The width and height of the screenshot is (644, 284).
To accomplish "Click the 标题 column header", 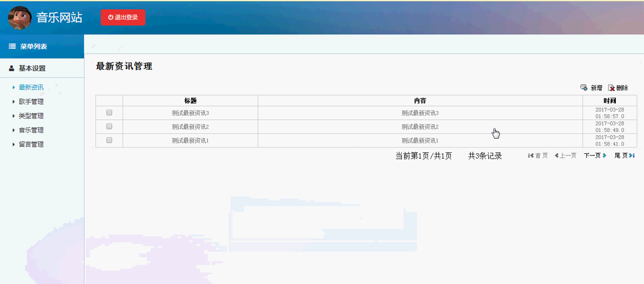I will [x=191, y=100].
